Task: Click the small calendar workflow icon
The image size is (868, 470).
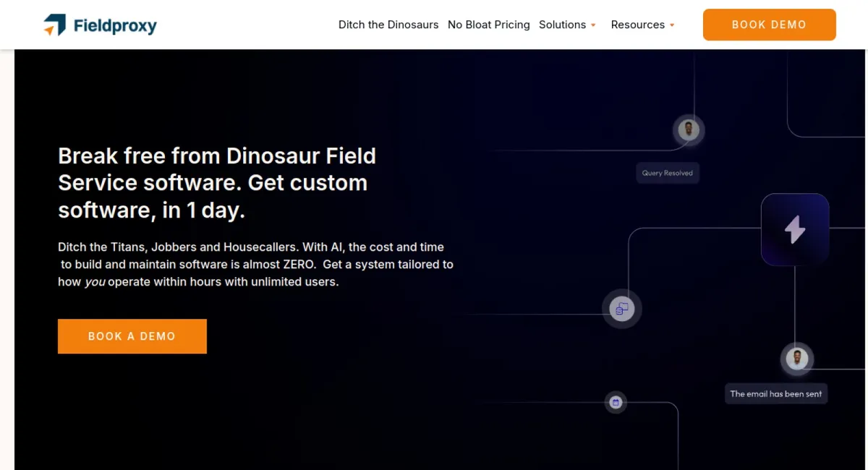Action: click(616, 402)
